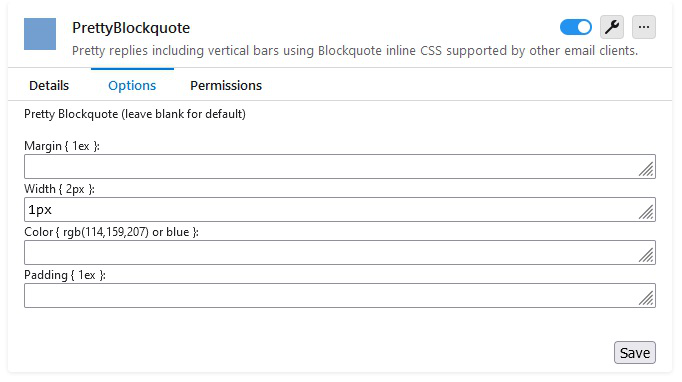Click the PrettyBlockquote title text
The width and height of the screenshot is (682, 382).
[131, 28]
